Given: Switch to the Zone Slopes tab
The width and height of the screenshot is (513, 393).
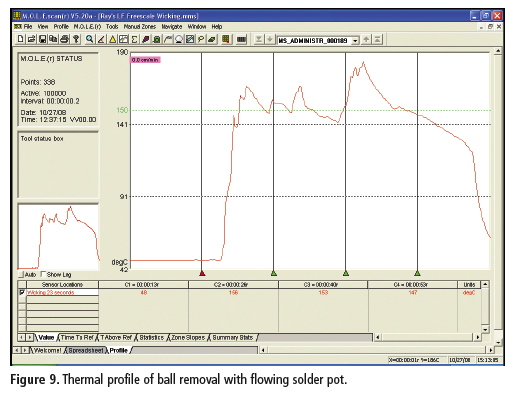Looking at the screenshot, I should (x=188, y=337).
